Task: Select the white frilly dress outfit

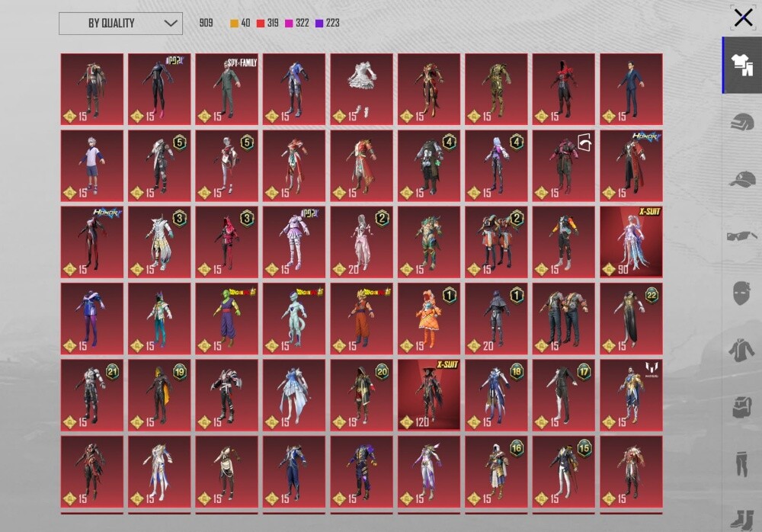Action: point(361,89)
